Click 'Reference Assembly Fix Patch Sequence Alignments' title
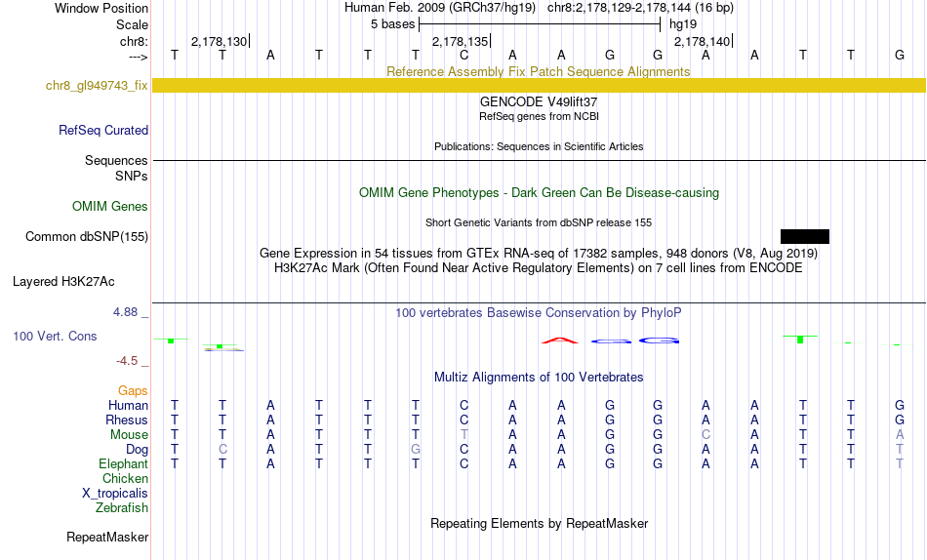Viewport: 927px width, 560px height. pos(539,71)
